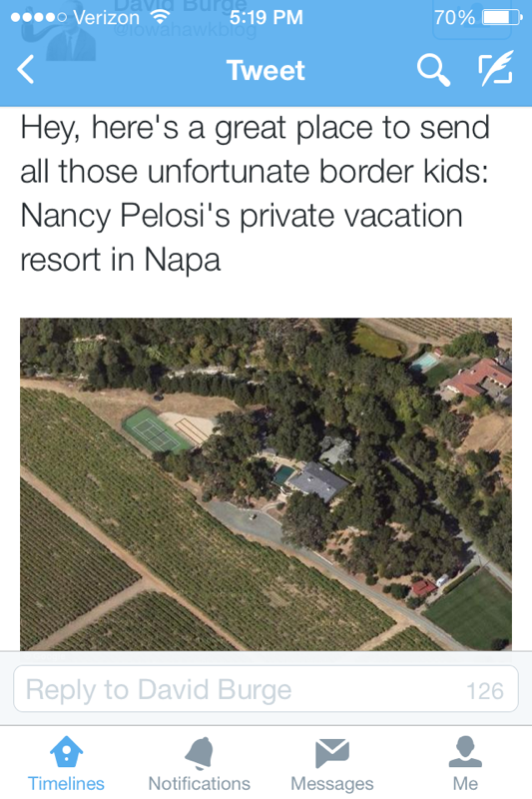
Task: Tap the faded @iowahawkblog handle
Action: coord(185,31)
